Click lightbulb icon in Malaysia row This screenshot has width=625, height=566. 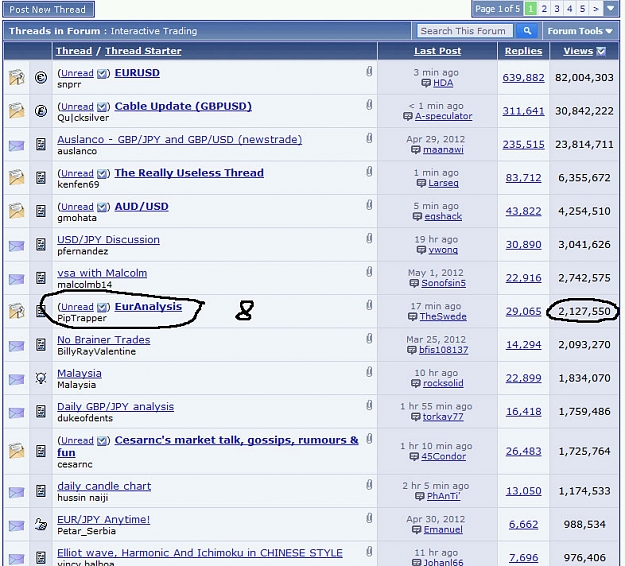point(41,378)
